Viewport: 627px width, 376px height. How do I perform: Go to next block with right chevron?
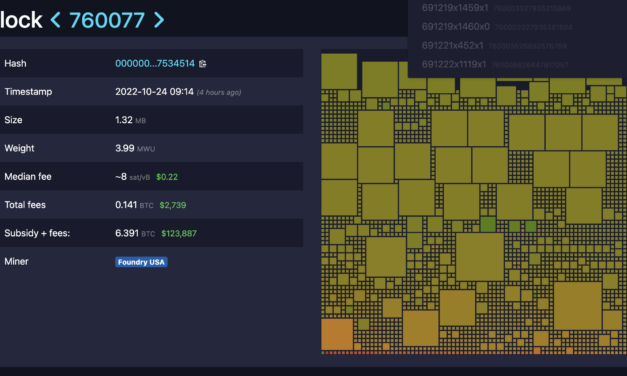159,20
